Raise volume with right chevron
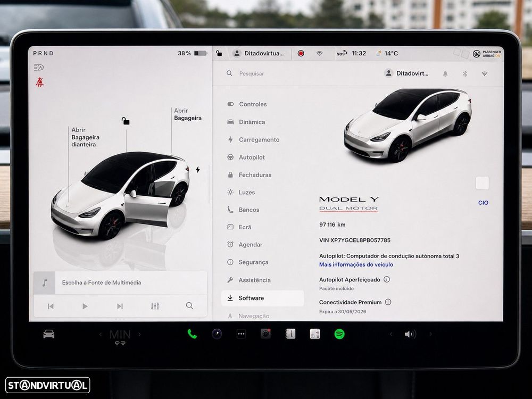 [430, 334]
